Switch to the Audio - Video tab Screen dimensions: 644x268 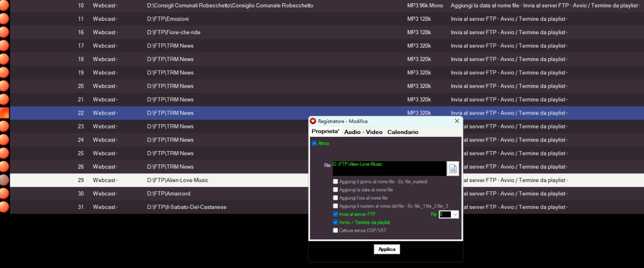coord(363,132)
